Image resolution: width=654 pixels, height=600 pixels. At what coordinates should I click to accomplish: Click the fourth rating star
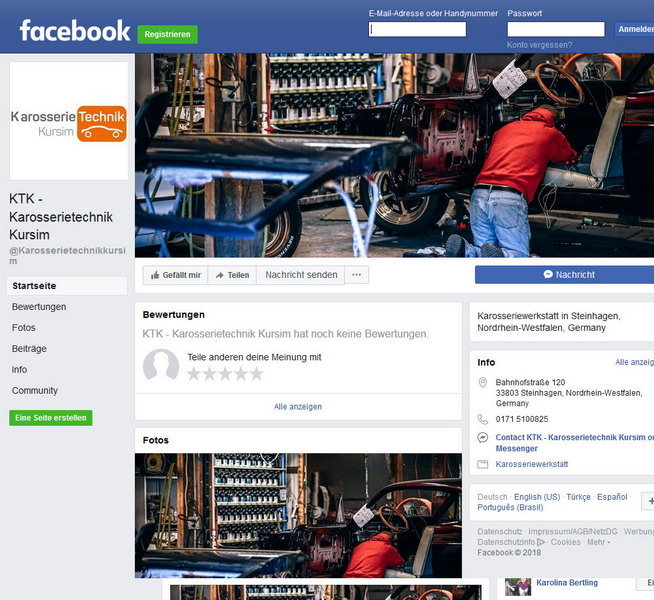[241, 374]
